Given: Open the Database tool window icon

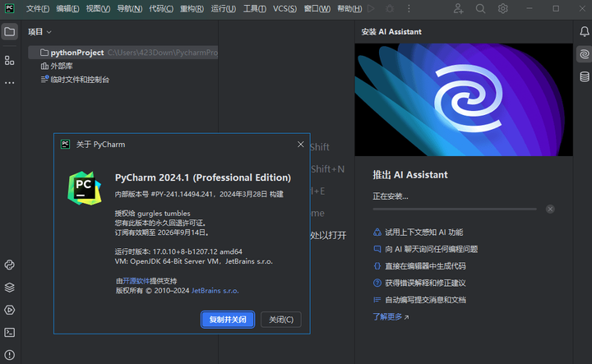Looking at the screenshot, I should pos(584,76).
